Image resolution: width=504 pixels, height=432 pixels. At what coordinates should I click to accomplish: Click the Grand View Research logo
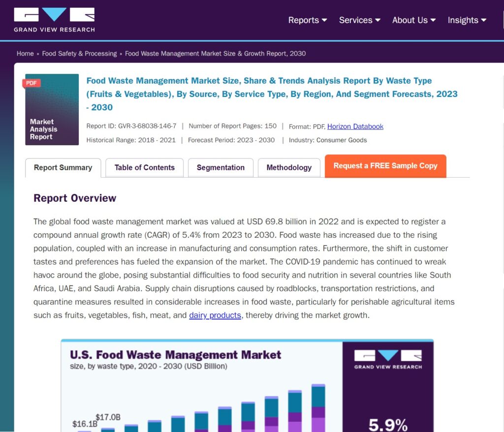(54, 20)
